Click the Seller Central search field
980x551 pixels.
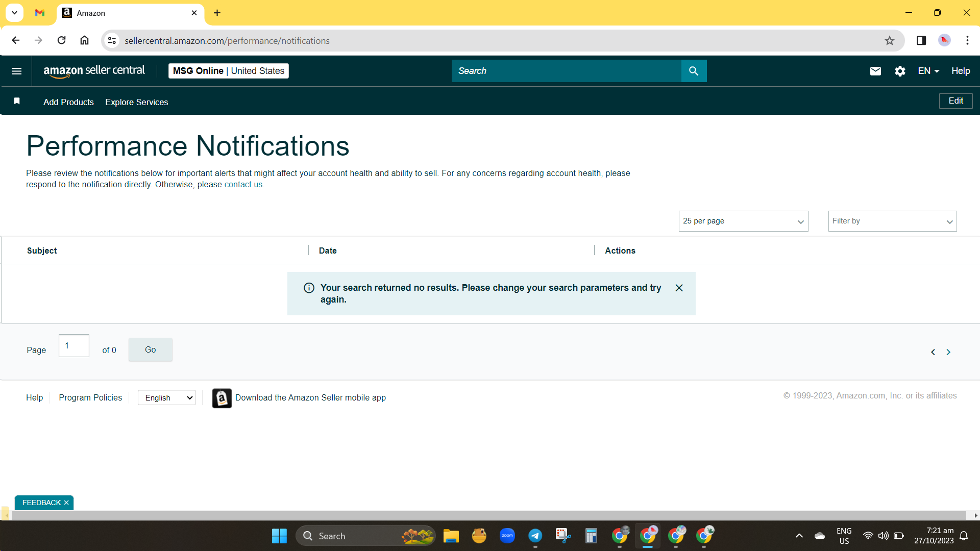[x=567, y=71]
